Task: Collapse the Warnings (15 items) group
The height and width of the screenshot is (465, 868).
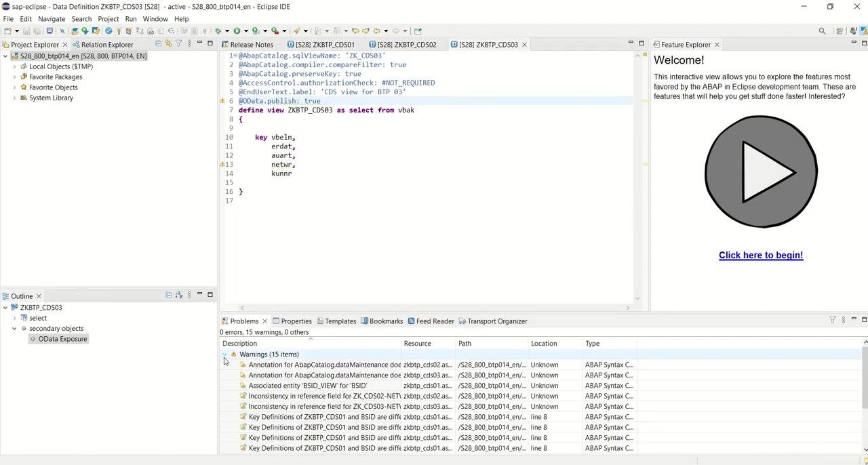Action: (x=224, y=355)
